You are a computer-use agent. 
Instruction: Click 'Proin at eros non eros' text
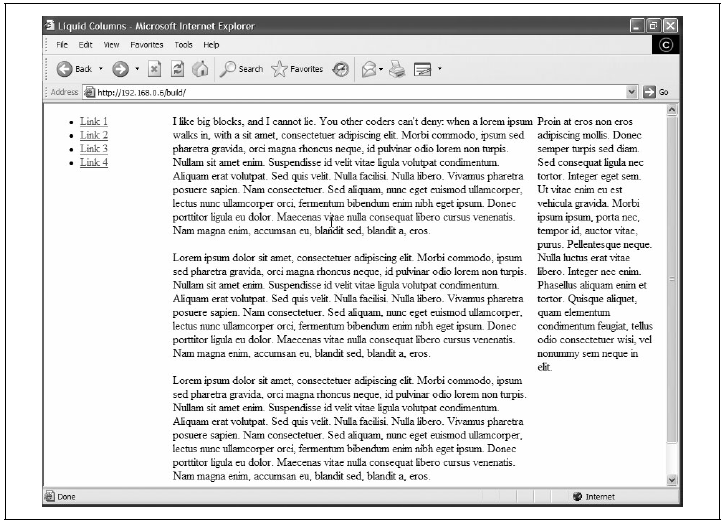click(585, 122)
